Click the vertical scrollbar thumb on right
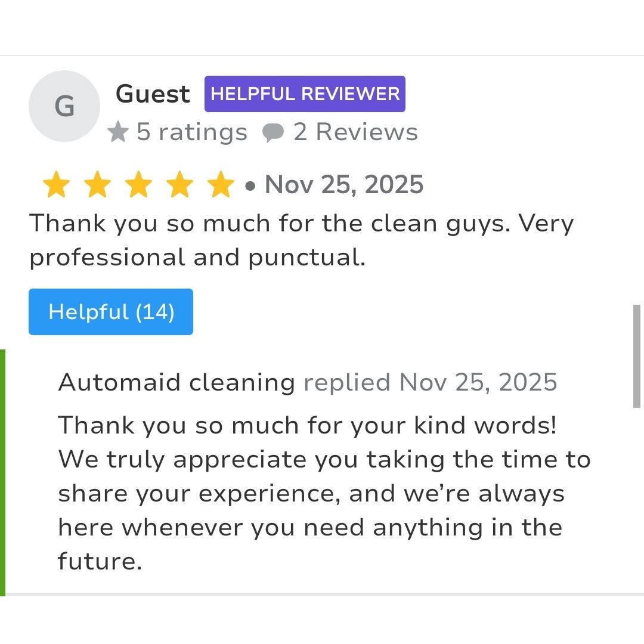Viewport: 644px width, 644px height. click(x=636, y=356)
